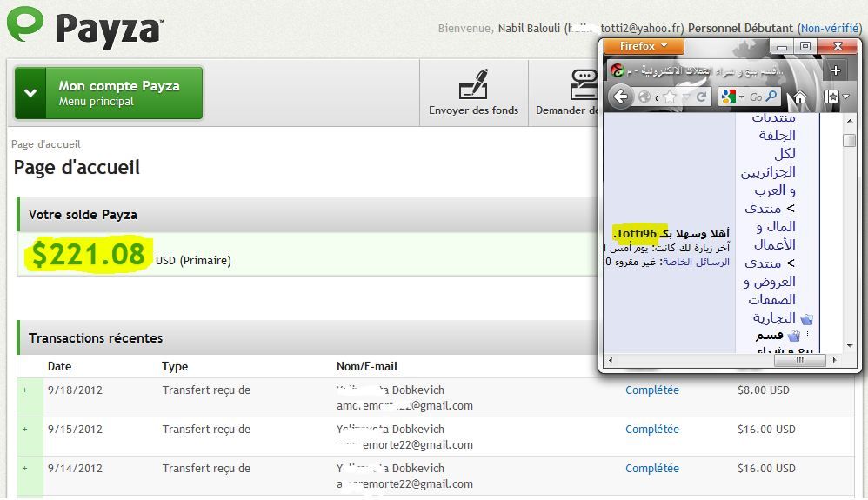The height and width of the screenshot is (500, 868).
Task: Click the search magnifier in Firefox
Action: coord(771,97)
